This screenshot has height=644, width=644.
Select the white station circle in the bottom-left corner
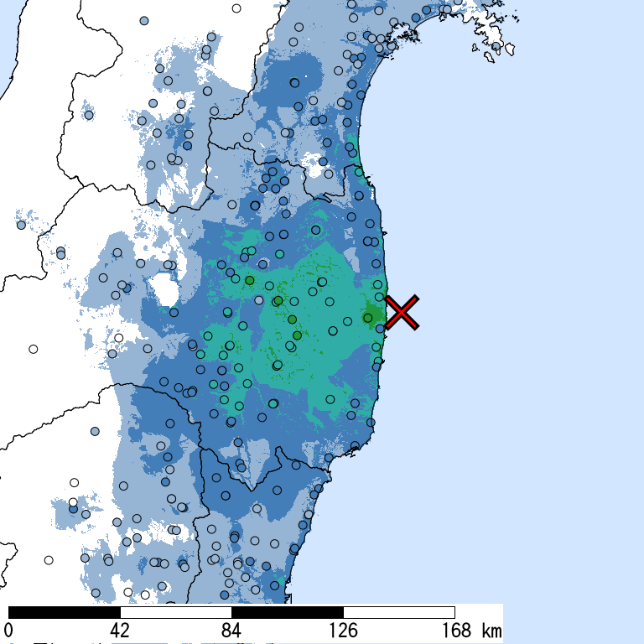click(49, 560)
